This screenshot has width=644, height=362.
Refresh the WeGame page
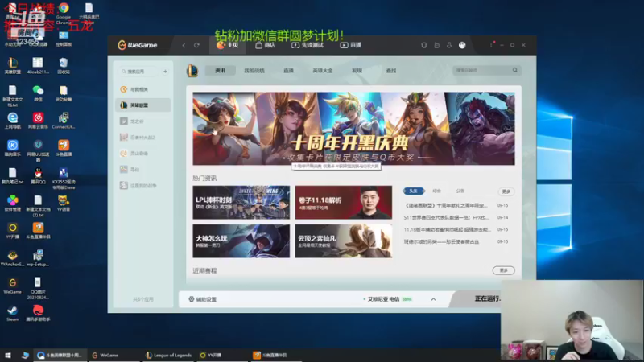tap(196, 45)
